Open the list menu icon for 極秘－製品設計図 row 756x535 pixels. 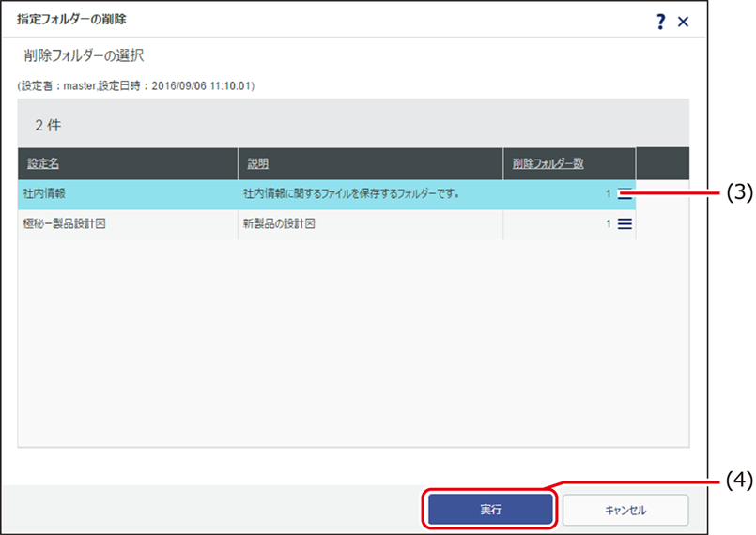[625, 223]
